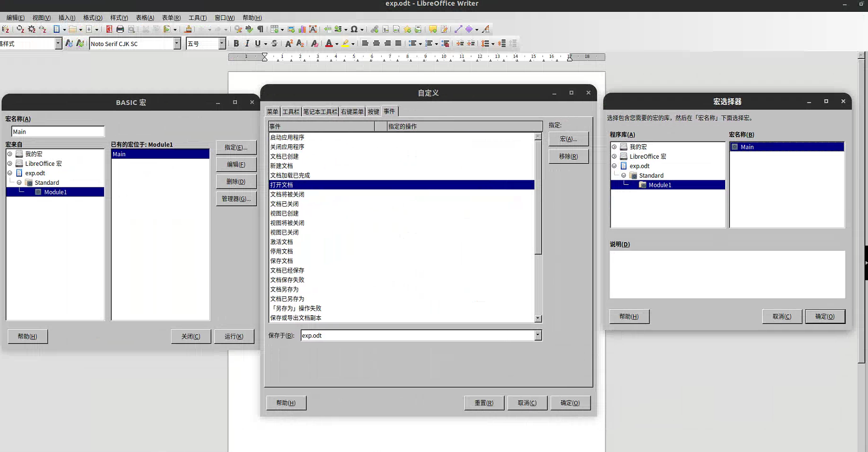Toggle Bold formatting

pos(236,44)
